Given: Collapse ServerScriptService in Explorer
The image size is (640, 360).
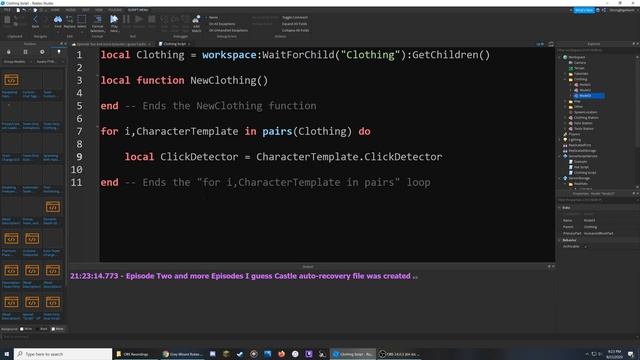Looking at the screenshot, I should [x=560, y=156].
